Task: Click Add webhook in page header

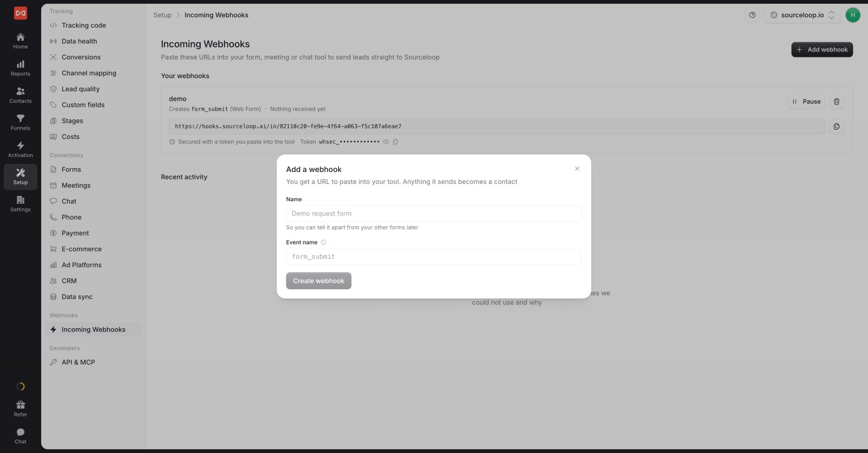Action: coord(822,50)
